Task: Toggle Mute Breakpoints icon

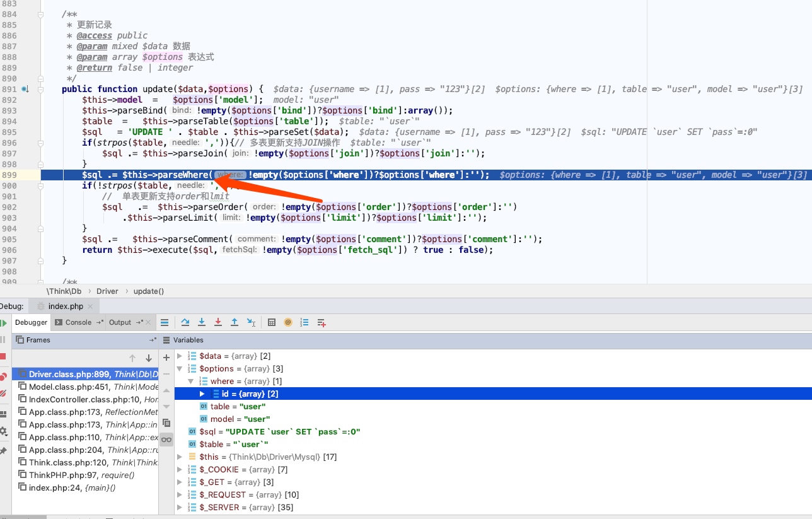Action: coord(3,393)
